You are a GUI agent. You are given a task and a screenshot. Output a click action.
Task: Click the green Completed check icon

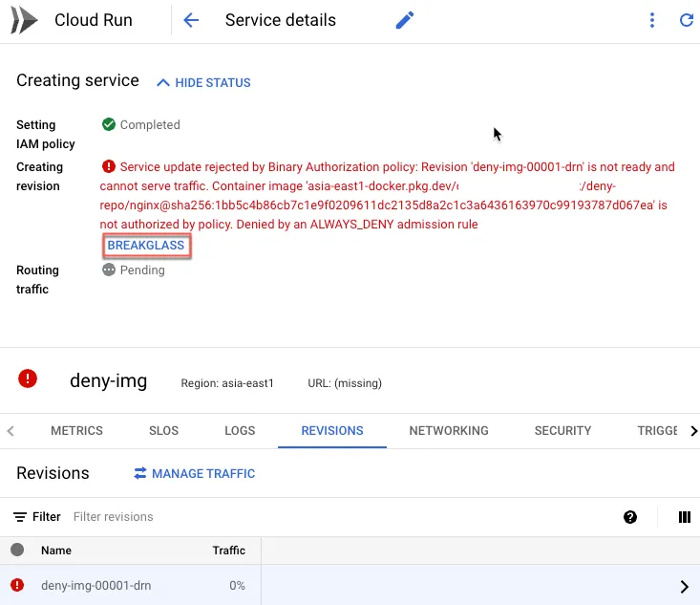(109, 124)
